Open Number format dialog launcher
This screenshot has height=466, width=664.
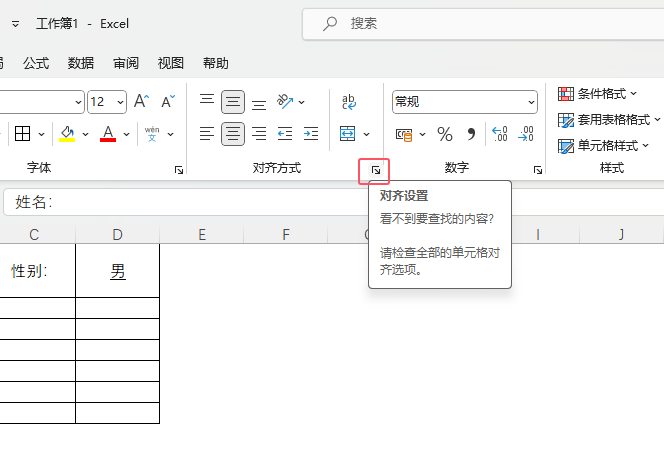[538, 170]
